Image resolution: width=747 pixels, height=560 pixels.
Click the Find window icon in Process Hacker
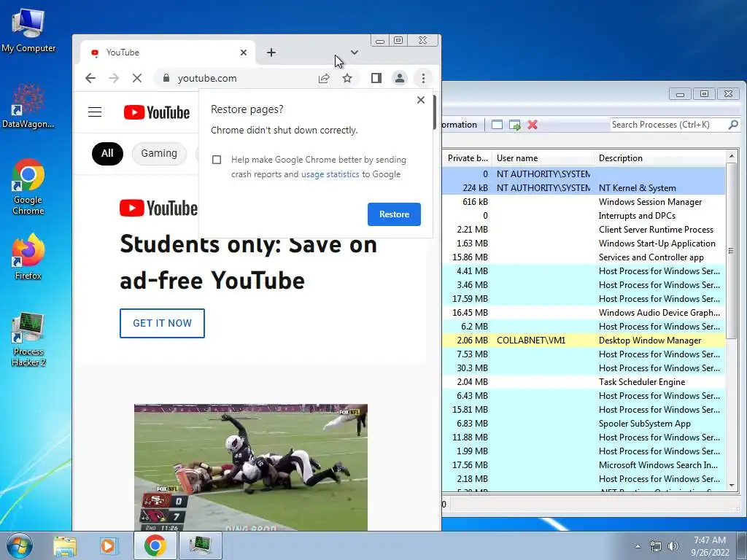pyautogui.click(x=497, y=125)
